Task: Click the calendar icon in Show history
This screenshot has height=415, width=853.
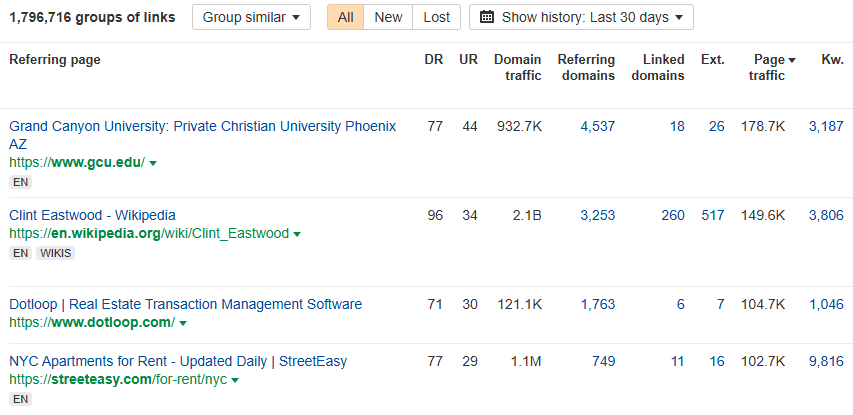Action: [488, 17]
